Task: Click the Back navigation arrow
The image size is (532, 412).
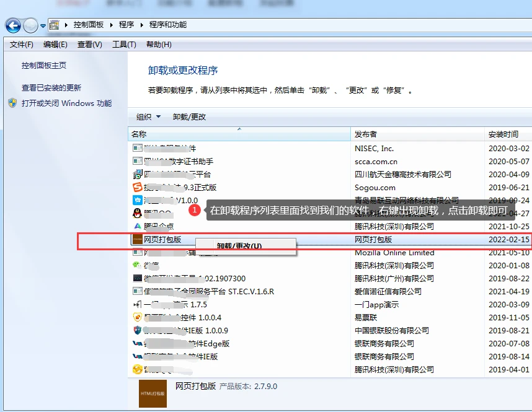Action: pos(13,25)
